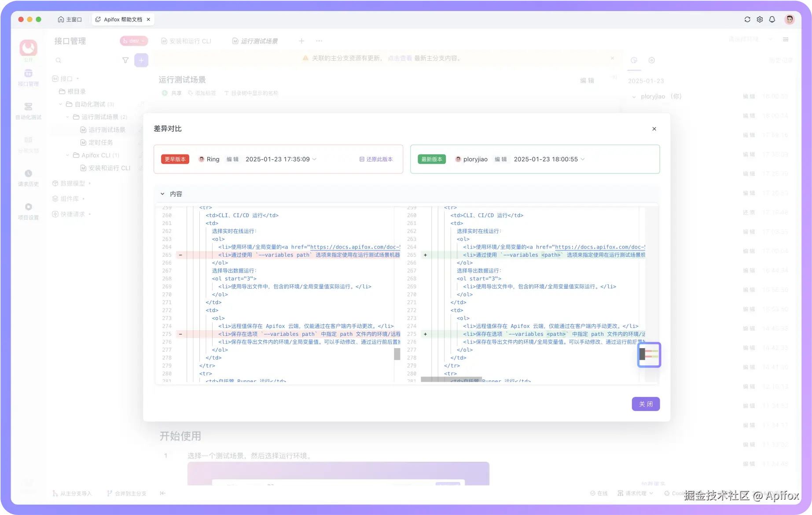Click 点击查看 link in the update banner
Image resolution: width=812 pixels, height=515 pixels.
[x=400, y=58]
